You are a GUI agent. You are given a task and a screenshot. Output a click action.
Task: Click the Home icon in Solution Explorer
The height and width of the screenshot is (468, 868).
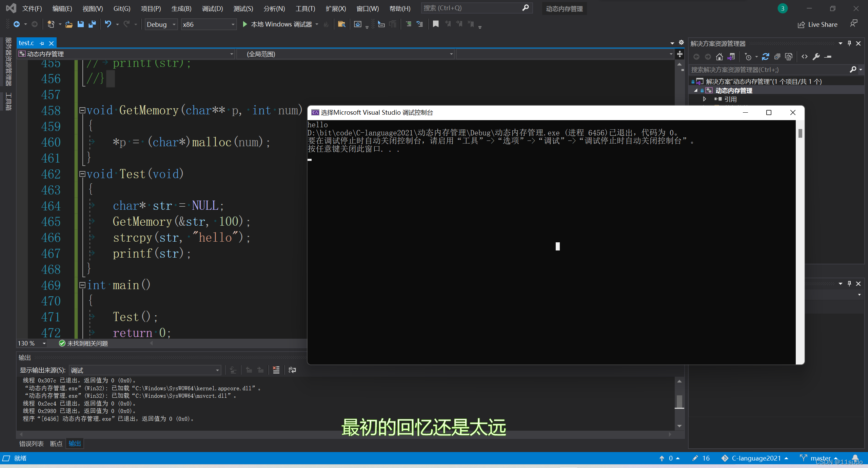[719, 57]
